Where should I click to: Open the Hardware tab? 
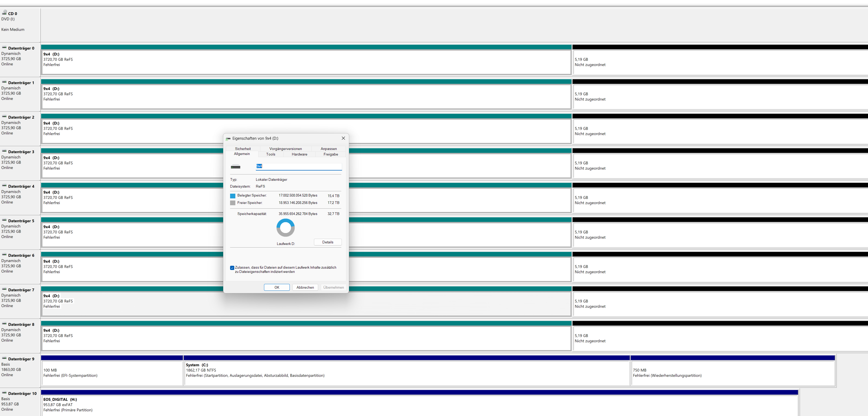(299, 154)
